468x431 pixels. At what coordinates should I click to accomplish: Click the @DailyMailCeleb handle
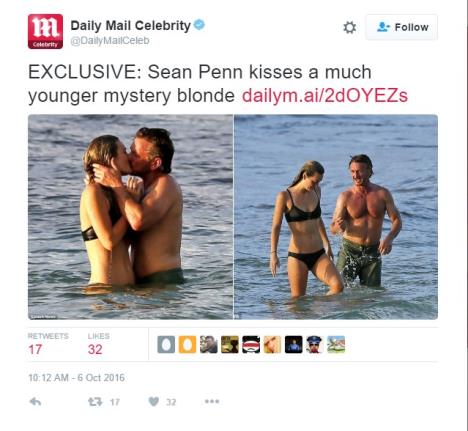click(x=110, y=41)
